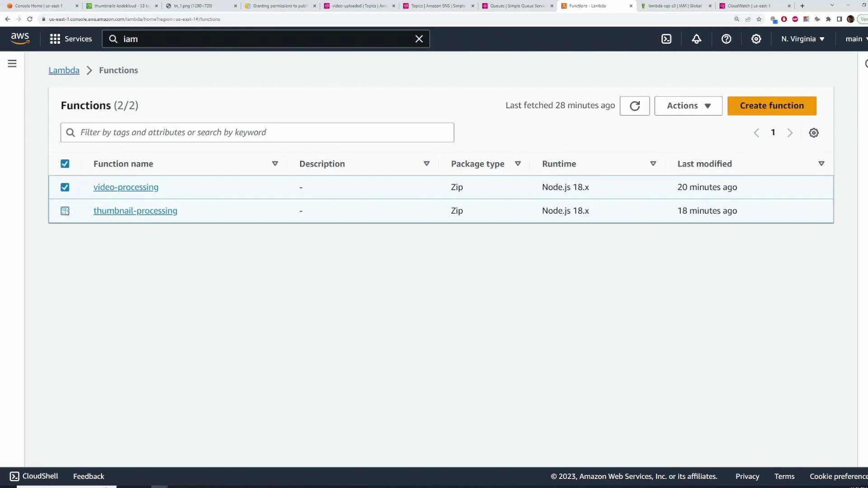Viewport: 868px width, 488px height.
Task: Click the filter by tags search field
Action: 257,132
